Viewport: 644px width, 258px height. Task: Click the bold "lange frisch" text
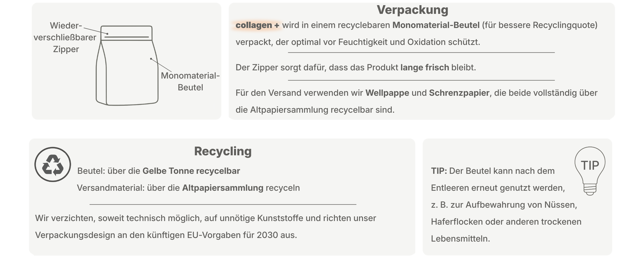(x=425, y=68)
